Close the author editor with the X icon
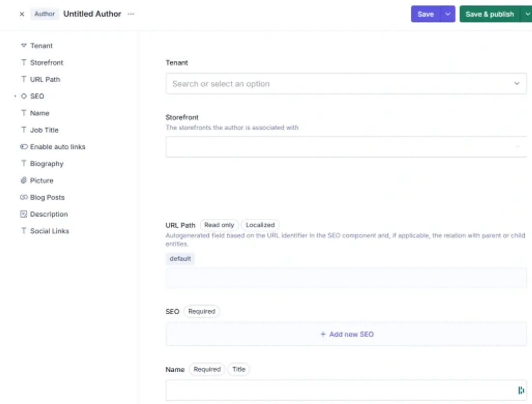 [22, 14]
